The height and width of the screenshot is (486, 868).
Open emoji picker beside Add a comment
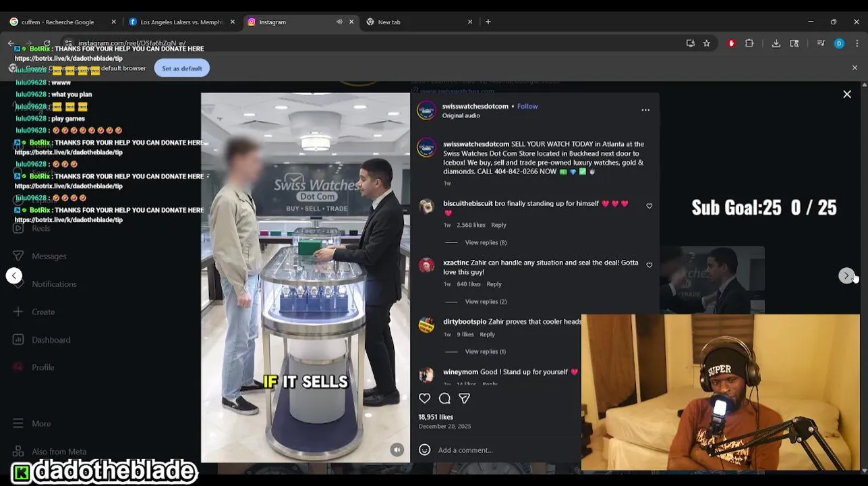424,450
